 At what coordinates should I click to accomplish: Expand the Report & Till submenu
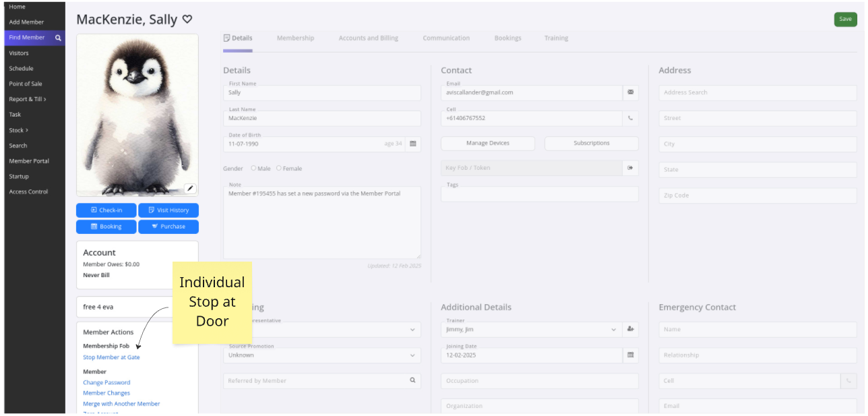point(28,99)
